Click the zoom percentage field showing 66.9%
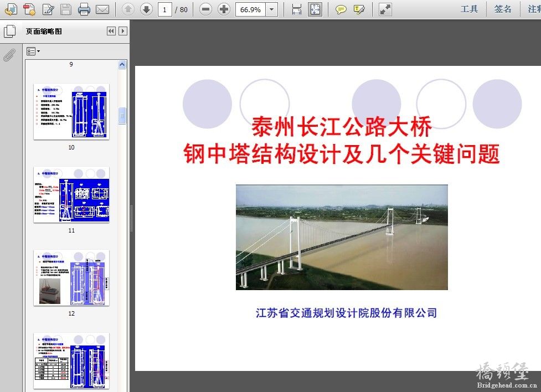 point(250,9)
